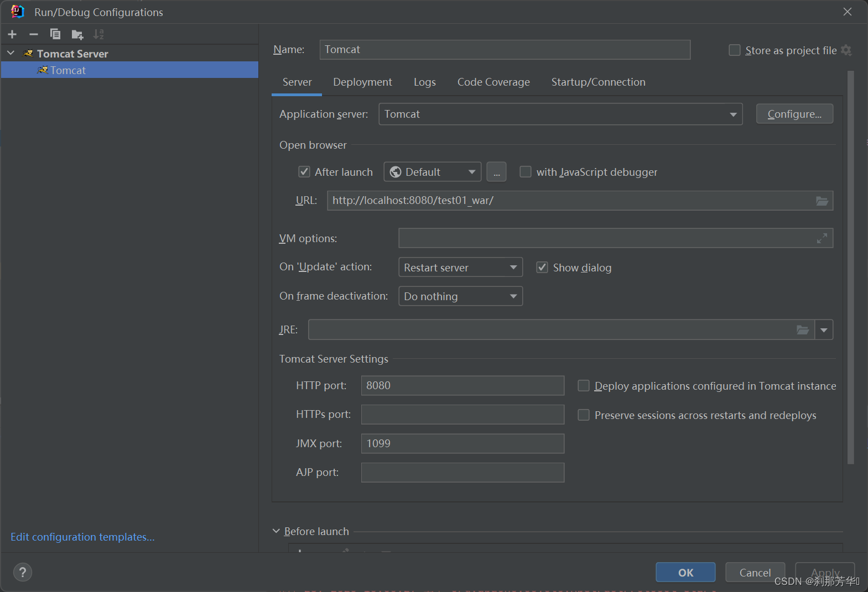The image size is (868, 592).
Task: Click the Cancel button
Action: tap(755, 573)
